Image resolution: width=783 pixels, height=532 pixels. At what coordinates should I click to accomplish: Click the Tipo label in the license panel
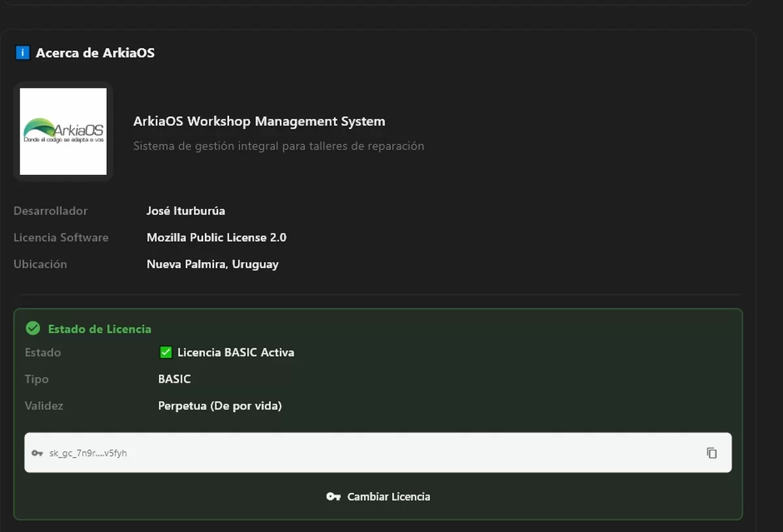[37, 379]
